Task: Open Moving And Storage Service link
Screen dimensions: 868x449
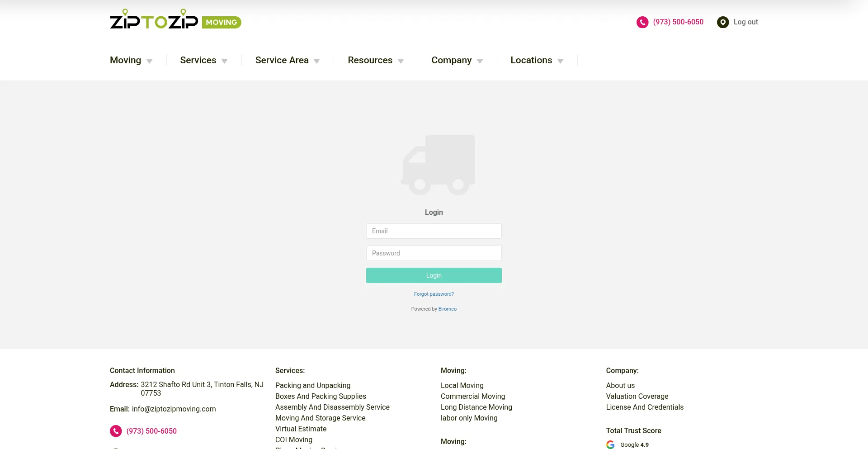Action: tap(320, 418)
